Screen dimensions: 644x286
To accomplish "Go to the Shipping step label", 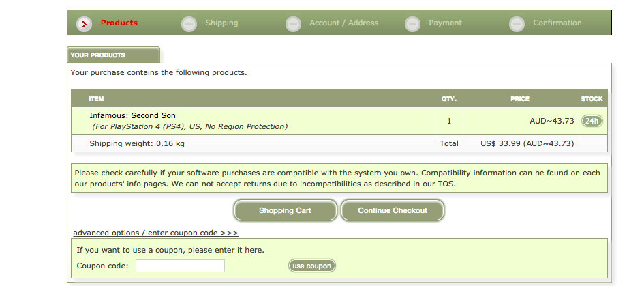I will 221,23.
